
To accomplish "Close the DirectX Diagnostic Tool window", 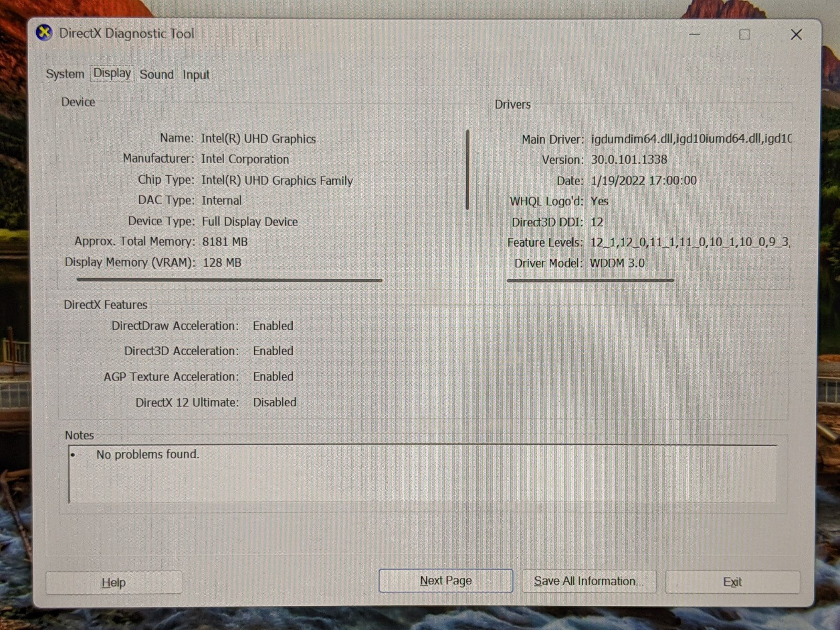I will pos(796,35).
